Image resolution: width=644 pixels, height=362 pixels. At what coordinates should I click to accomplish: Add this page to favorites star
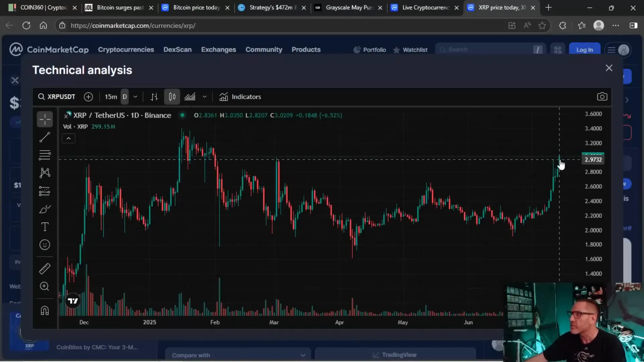pos(542,25)
